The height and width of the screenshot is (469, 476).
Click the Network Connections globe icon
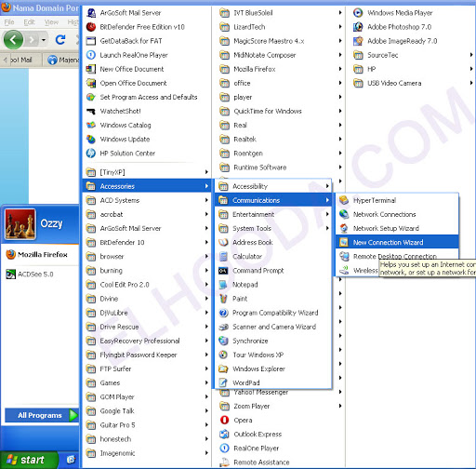coord(344,214)
